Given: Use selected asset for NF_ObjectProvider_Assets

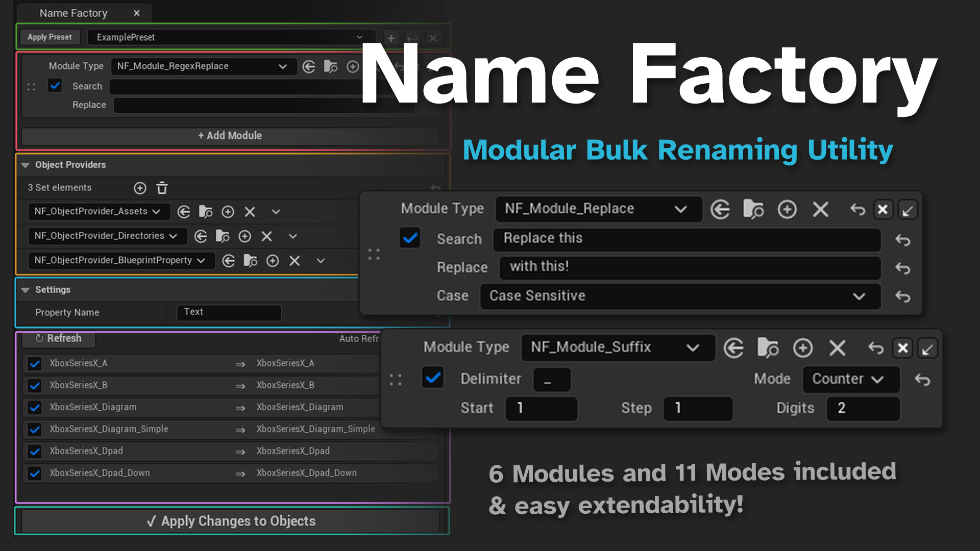Looking at the screenshot, I should click(184, 212).
